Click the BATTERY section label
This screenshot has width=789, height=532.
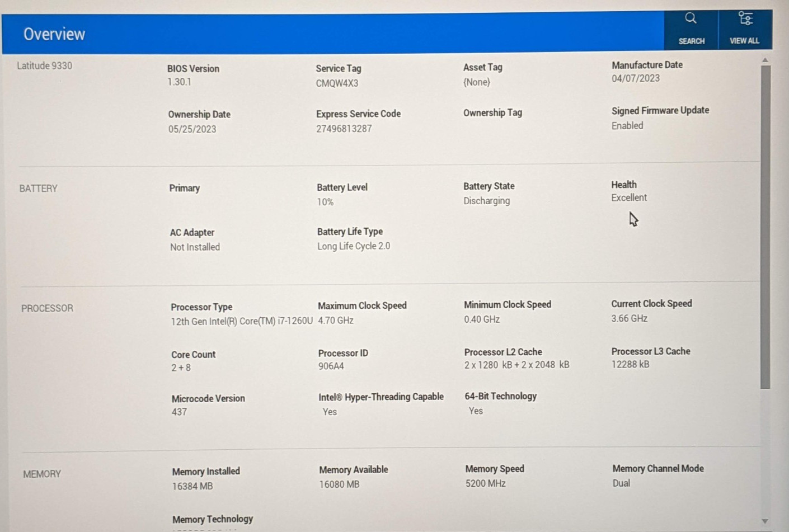coord(39,189)
